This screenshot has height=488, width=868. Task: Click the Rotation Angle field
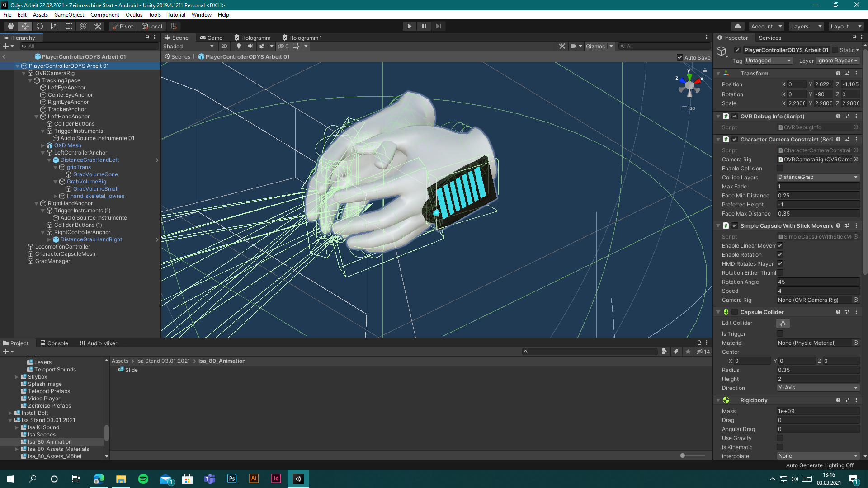click(818, 282)
